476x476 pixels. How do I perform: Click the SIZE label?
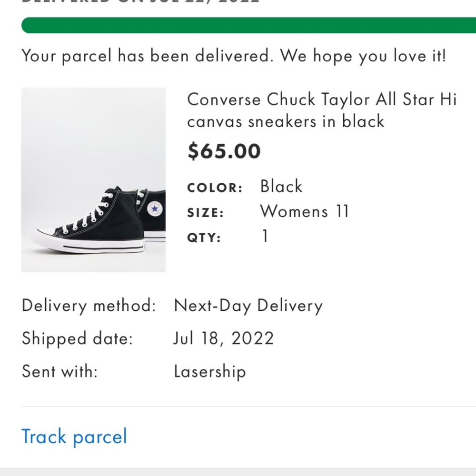tap(205, 213)
